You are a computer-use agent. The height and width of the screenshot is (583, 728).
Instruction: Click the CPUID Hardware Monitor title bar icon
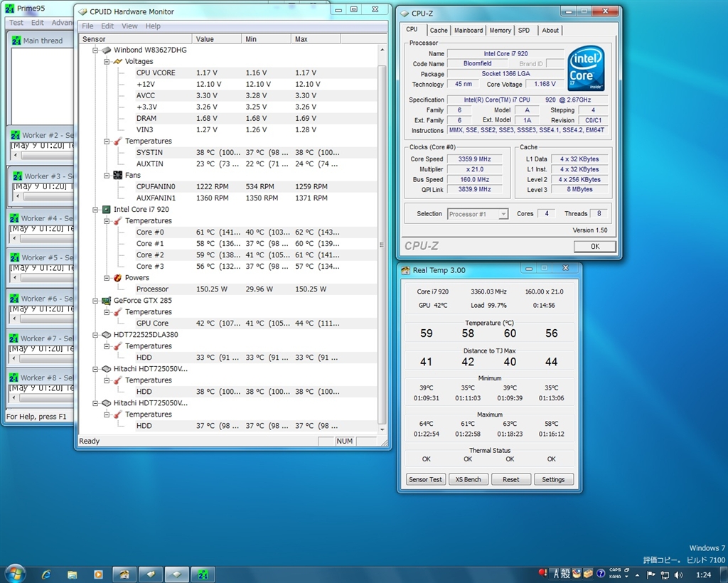[82, 11]
